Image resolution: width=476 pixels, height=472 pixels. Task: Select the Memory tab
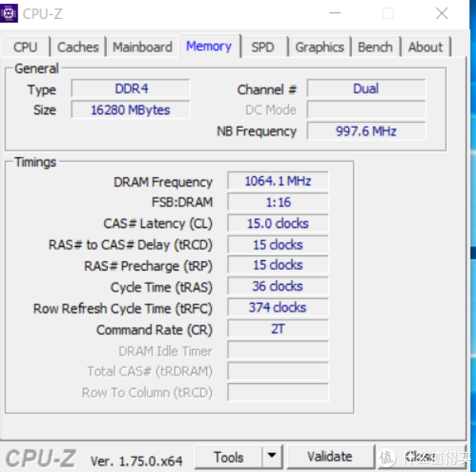click(209, 46)
